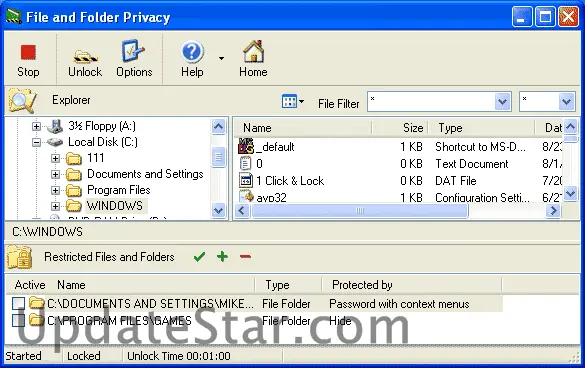The height and width of the screenshot is (368, 585).
Task: Click the Explorer magnifier folder icon
Action: (x=22, y=100)
